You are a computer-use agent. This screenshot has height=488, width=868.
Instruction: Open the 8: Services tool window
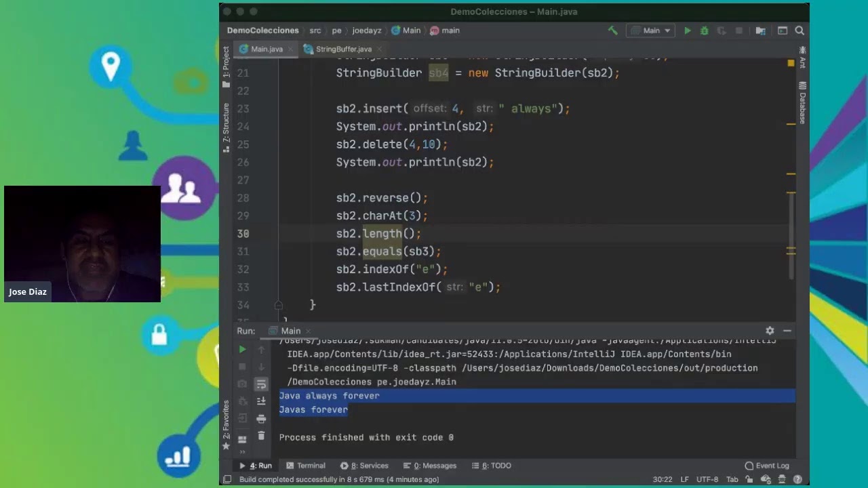(364, 466)
